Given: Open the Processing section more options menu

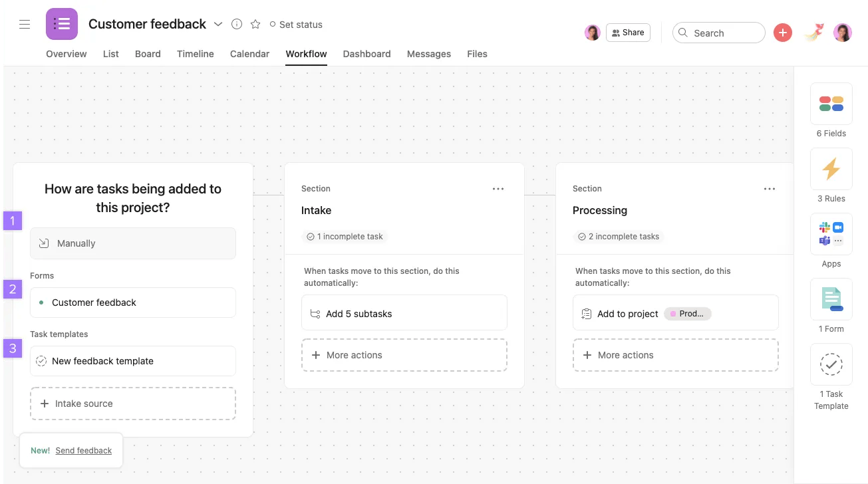Looking at the screenshot, I should pos(770,189).
